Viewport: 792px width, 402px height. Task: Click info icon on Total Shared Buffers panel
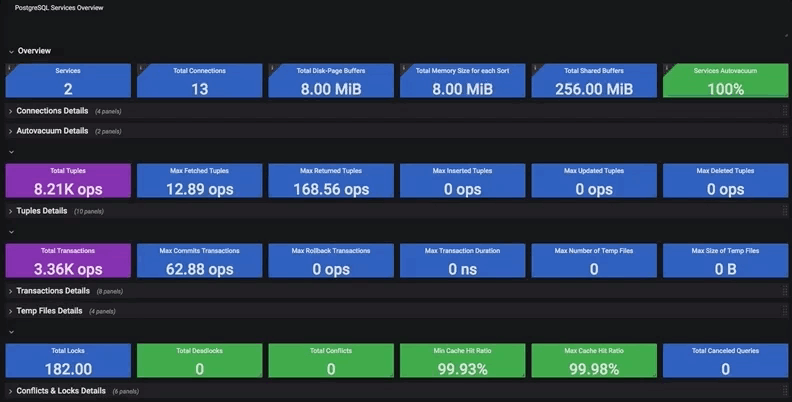(x=535, y=68)
